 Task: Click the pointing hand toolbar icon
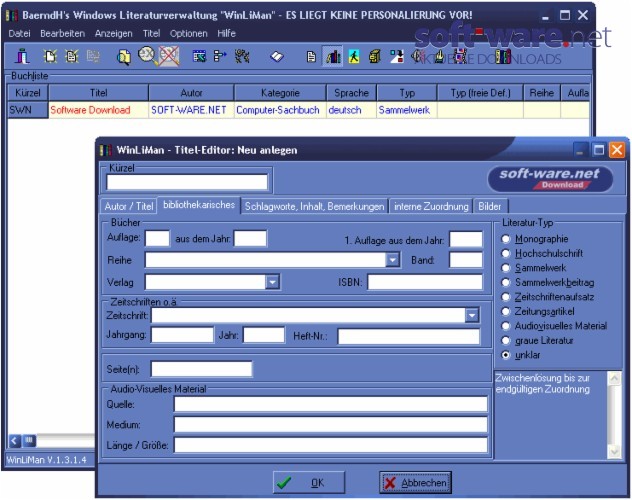coord(439,56)
